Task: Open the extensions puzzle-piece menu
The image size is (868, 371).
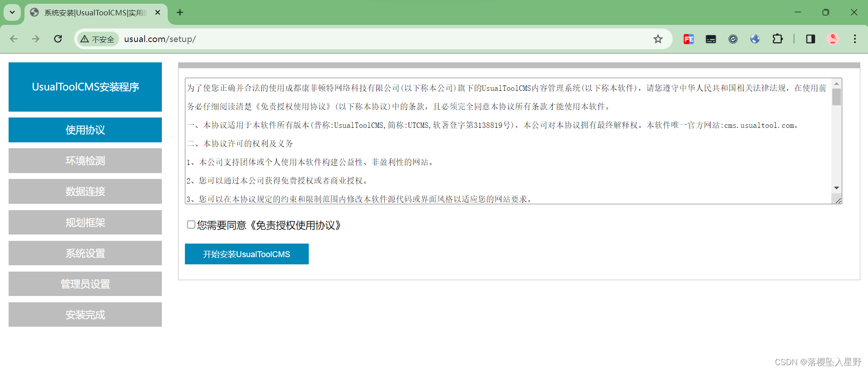Action: (x=778, y=39)
